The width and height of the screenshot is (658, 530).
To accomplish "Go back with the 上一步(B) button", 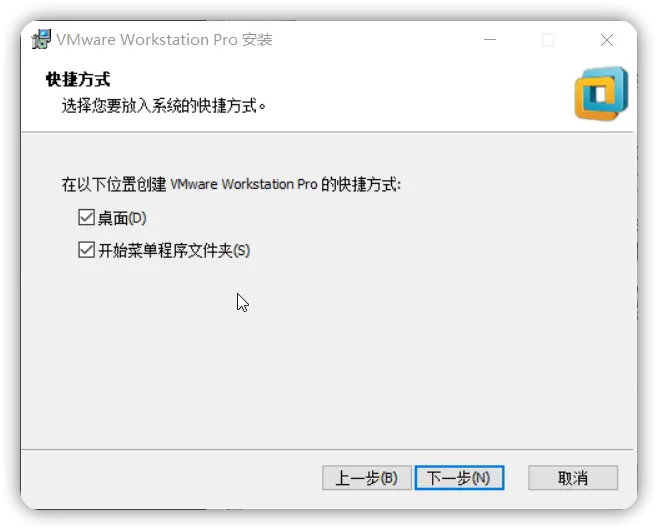I will pos(367,478).
